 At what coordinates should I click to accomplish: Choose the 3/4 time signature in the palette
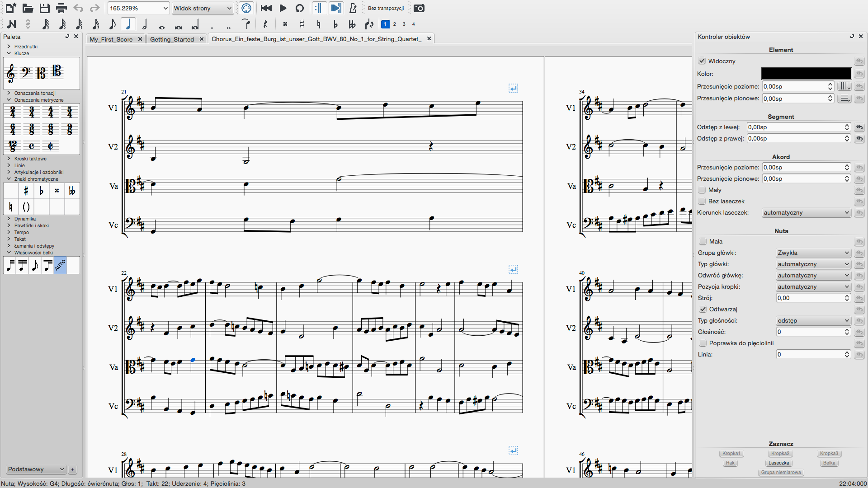coord(32,112)
